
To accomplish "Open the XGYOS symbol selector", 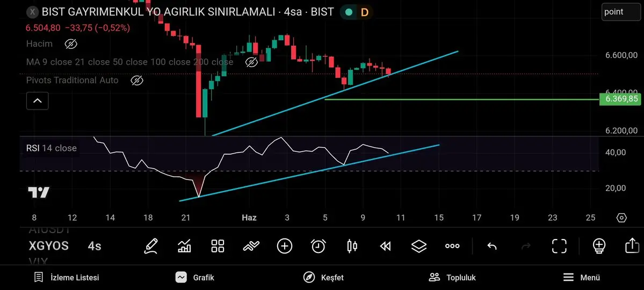I will 48,246.
